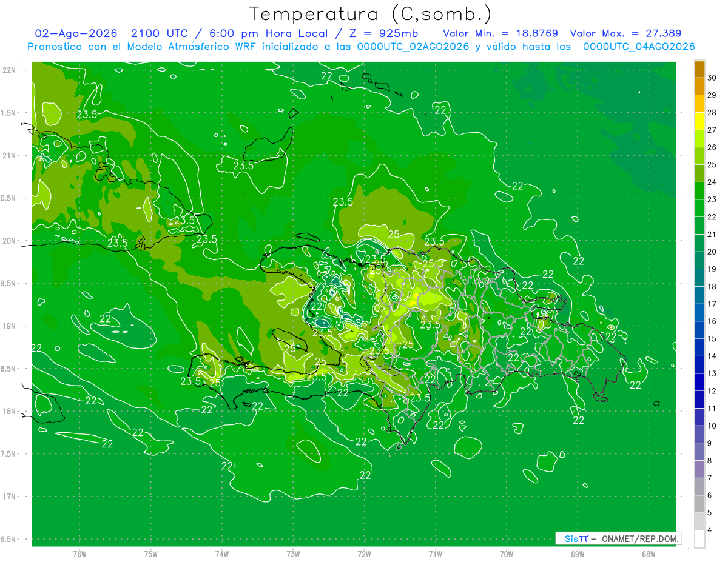Select the forecast date 02-Ago-2026
728x562 pixels.
tap(76, 33)
